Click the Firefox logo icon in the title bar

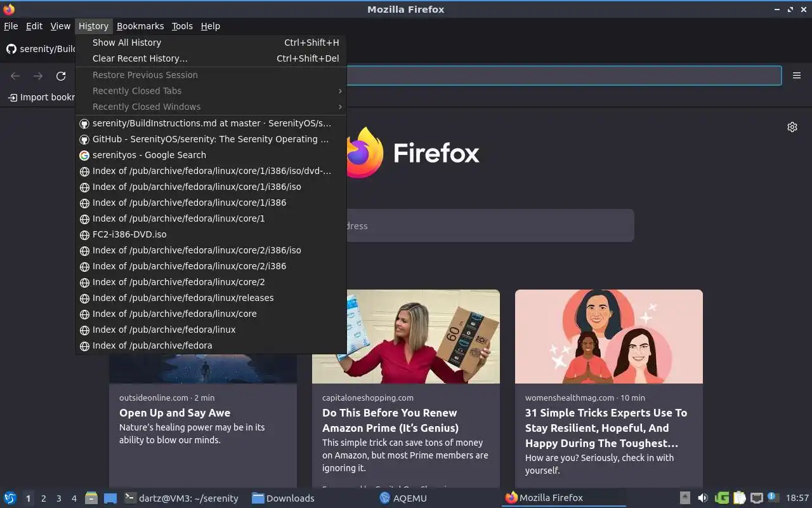point(9,9)
